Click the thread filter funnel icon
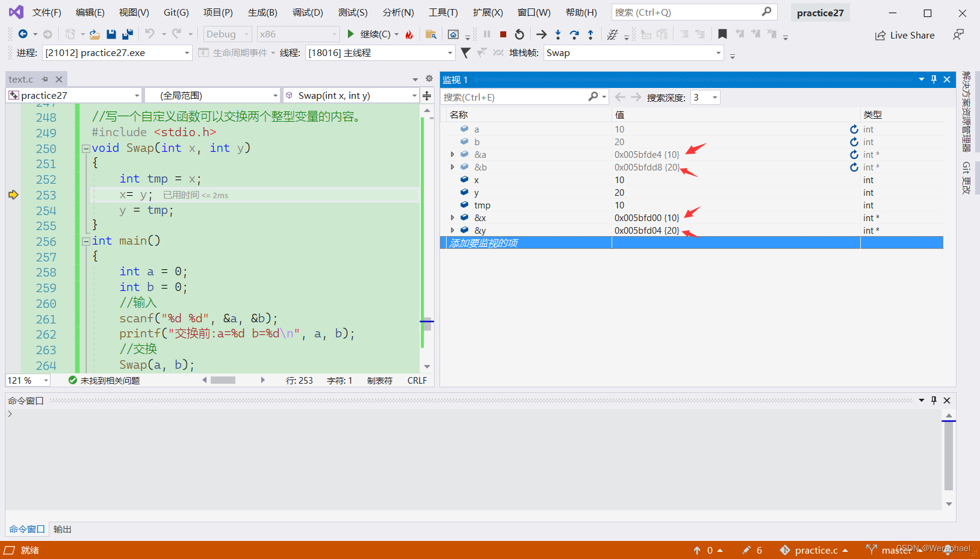 click(465, 53)
